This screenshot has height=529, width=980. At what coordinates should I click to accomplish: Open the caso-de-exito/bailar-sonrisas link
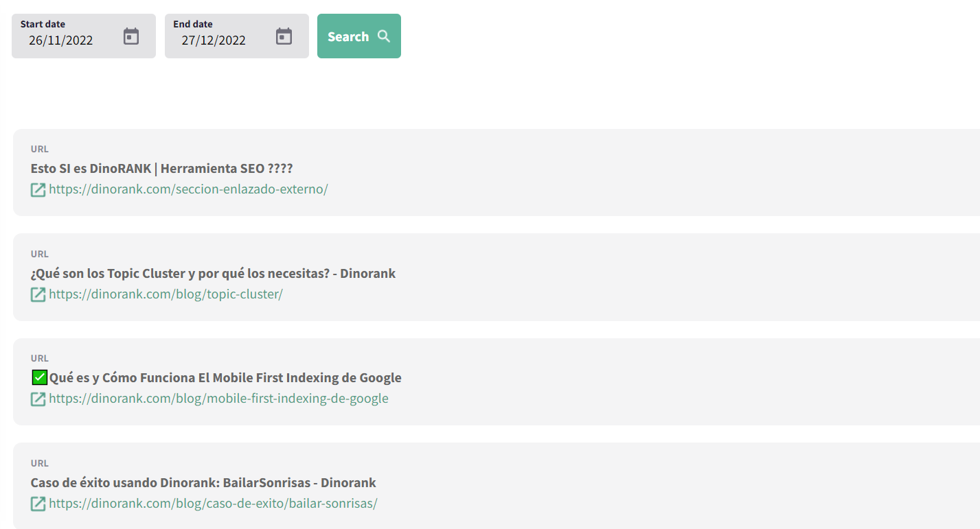213,503
